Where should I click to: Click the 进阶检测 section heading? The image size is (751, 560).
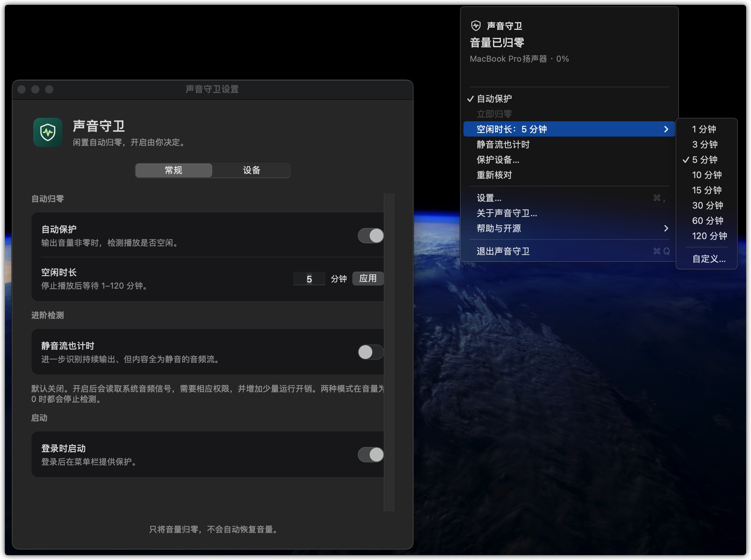coord(47,315)
